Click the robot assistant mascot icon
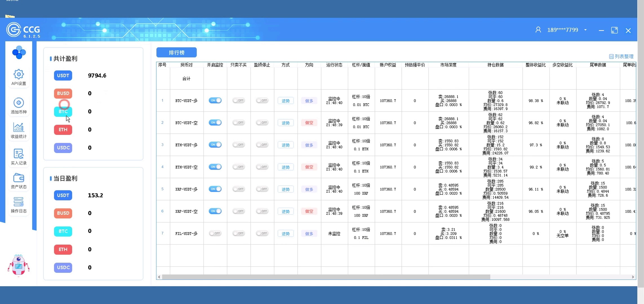The image size is (644, 304). 19,265
